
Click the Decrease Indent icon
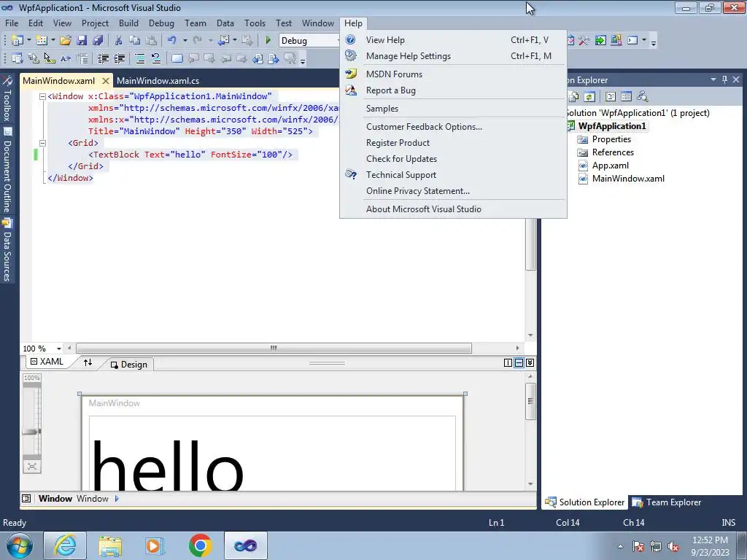pyautogui.click(x=103, y=58)
